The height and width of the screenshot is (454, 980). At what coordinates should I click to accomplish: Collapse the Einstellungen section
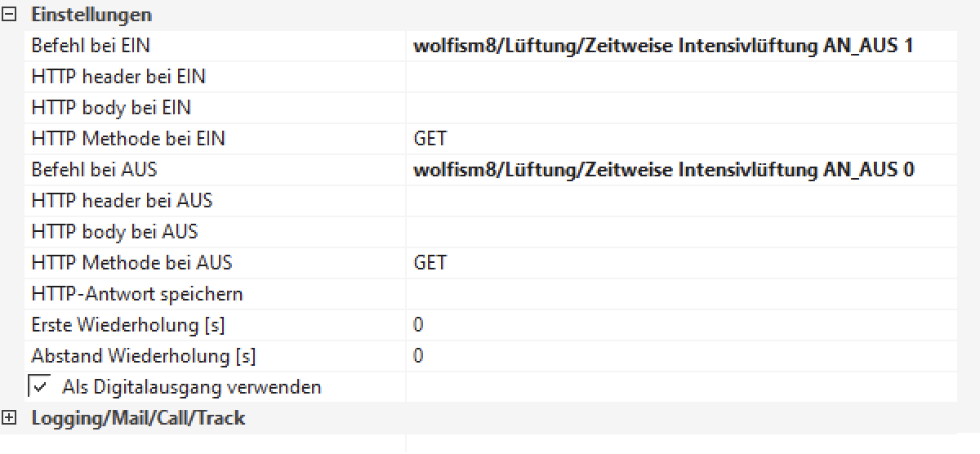point(9,15)
